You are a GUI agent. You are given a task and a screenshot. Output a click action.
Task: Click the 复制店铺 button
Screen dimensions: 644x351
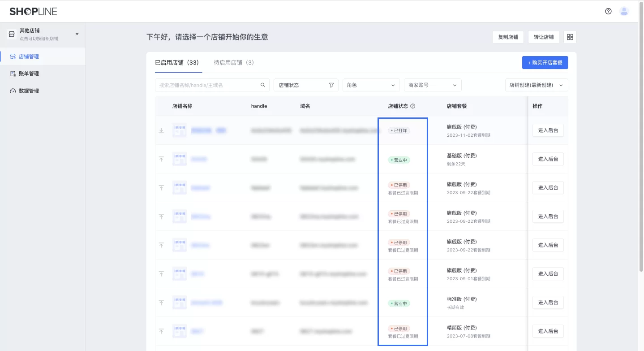(508, 37)
